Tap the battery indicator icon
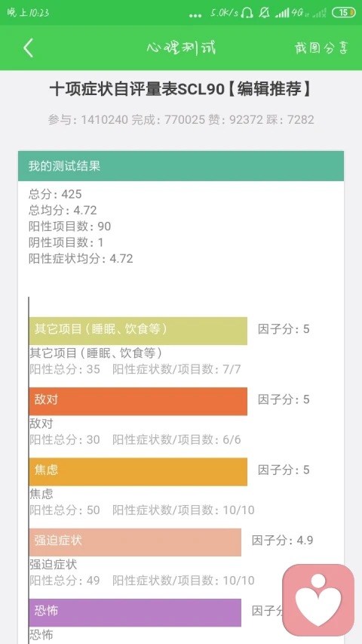 click(344, 13)
